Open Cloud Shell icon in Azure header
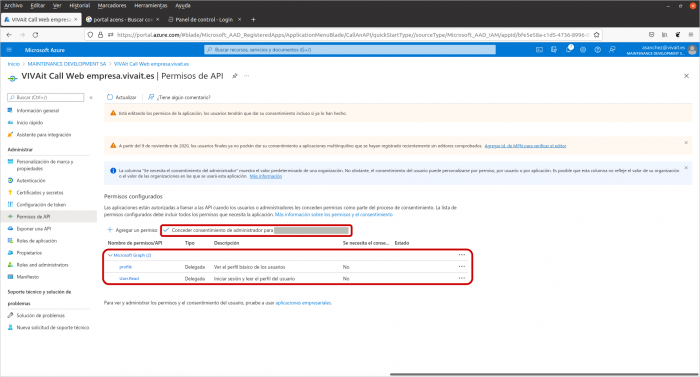Viewport: 700px width, 377px height. coord(539,50)
